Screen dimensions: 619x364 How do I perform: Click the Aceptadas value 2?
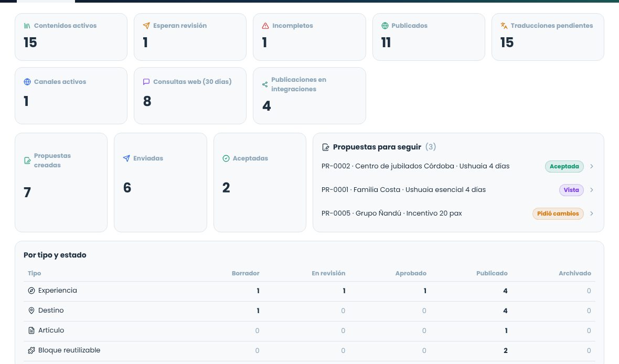pyautogui.click(x=226, y=188)
